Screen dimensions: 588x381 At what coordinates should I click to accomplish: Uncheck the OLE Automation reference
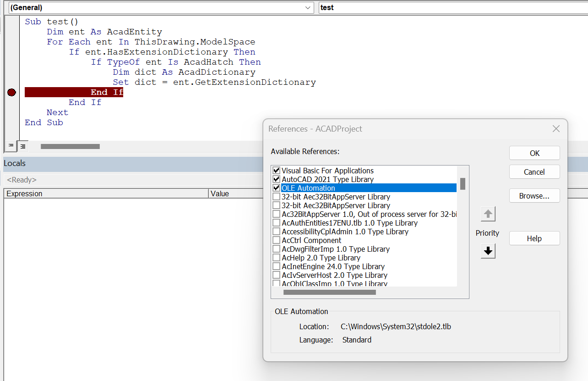276,188
